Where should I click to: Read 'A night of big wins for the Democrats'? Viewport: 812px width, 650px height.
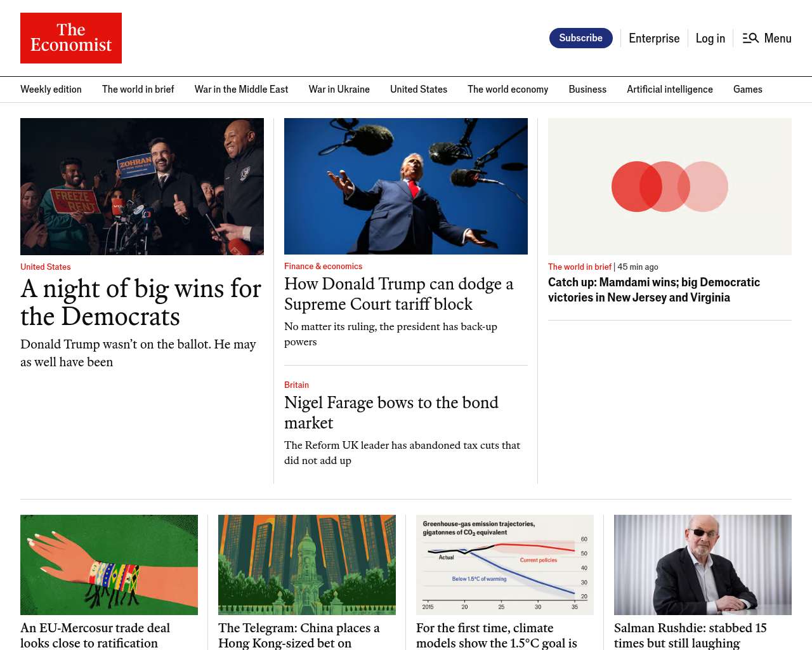(x=141, y=302)
